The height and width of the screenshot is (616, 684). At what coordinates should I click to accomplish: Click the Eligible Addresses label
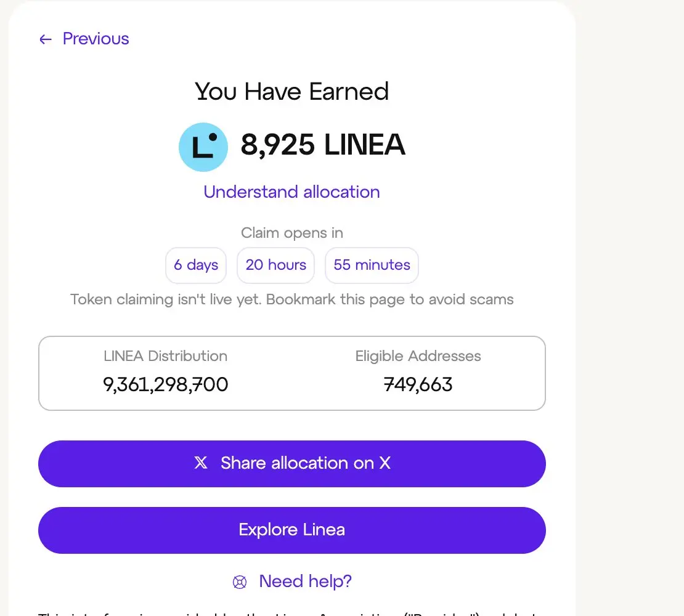pyautogui.click(x=418, y=356)
